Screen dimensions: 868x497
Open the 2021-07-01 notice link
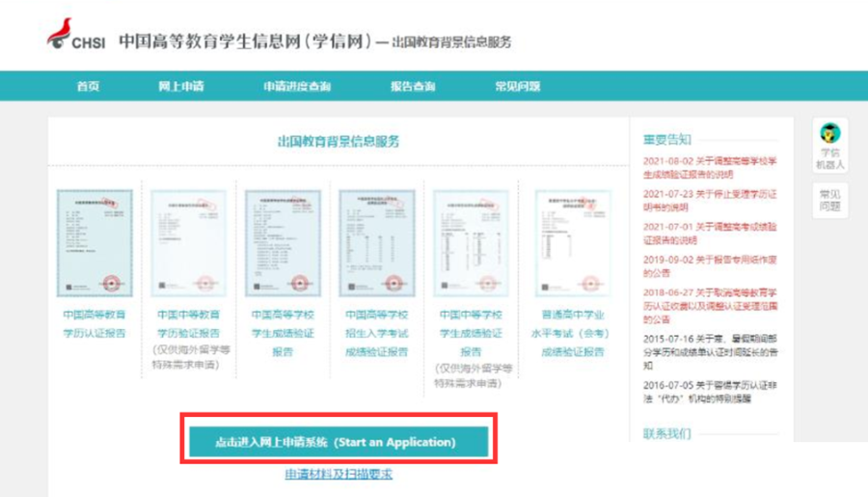pyautogui.click(x=710, y=234)
